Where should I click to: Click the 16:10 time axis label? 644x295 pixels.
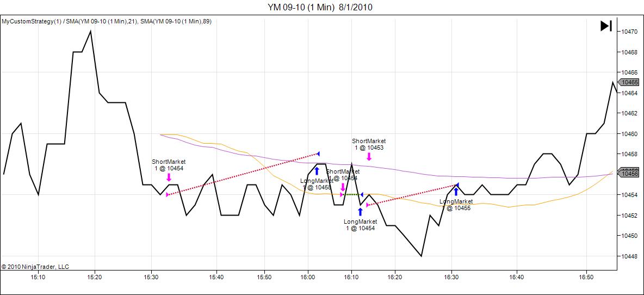coord(351,278)
